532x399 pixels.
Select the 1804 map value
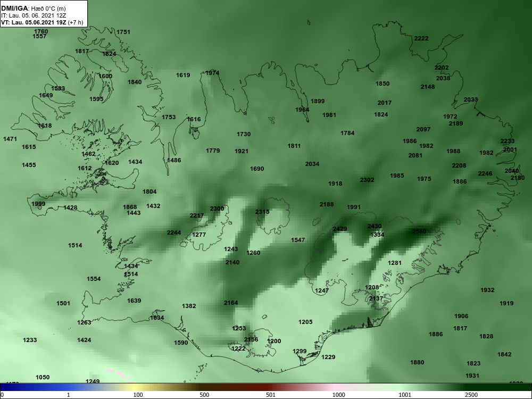coord(149,192)
